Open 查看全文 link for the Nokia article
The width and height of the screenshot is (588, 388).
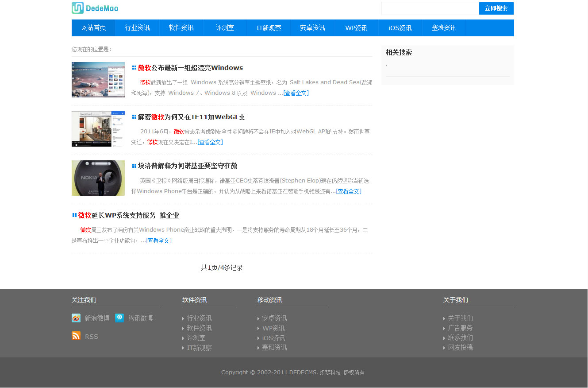coord(349,191)
